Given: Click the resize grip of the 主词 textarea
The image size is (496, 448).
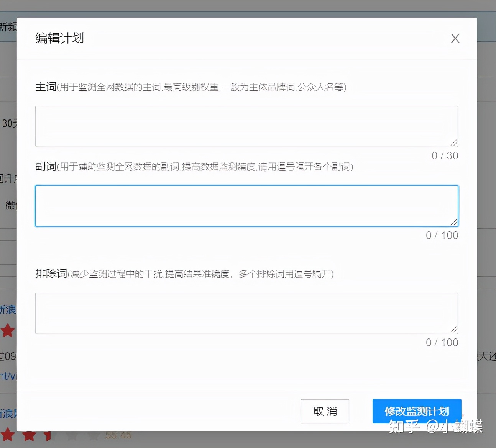Looking at the screenshot, I should point(455,143).
